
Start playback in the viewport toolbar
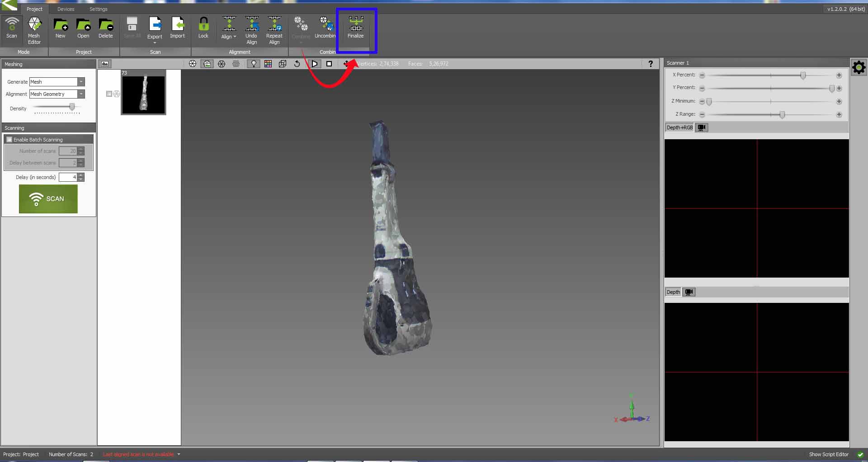pyautogui.click(x=315, y=64)
